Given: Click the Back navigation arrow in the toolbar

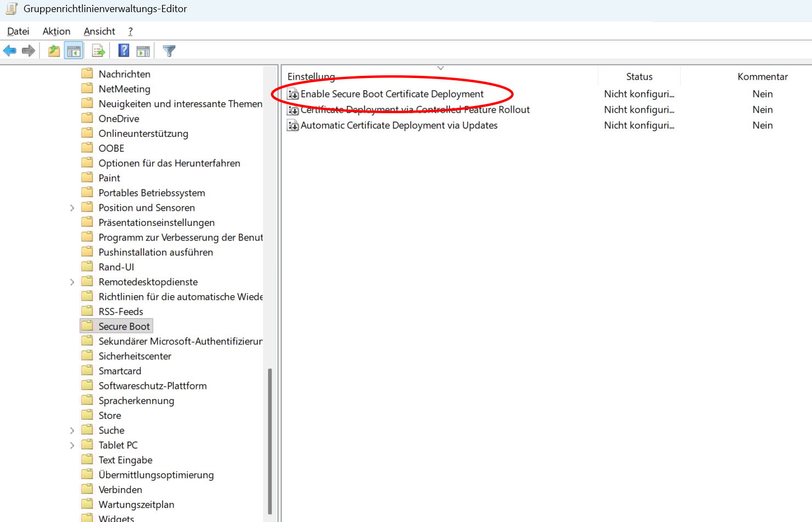Looking at the screenshot, I should pos(9,50).
